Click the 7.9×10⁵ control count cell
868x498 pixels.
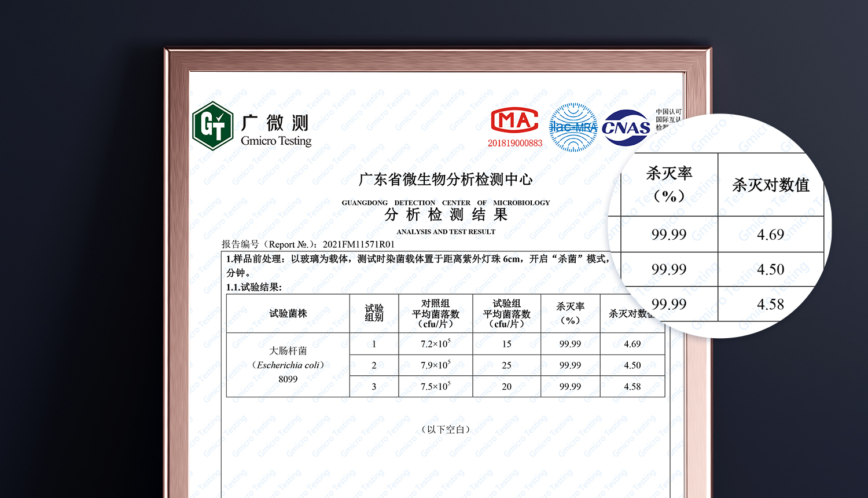pyautogui.click(x=435, y=365)
